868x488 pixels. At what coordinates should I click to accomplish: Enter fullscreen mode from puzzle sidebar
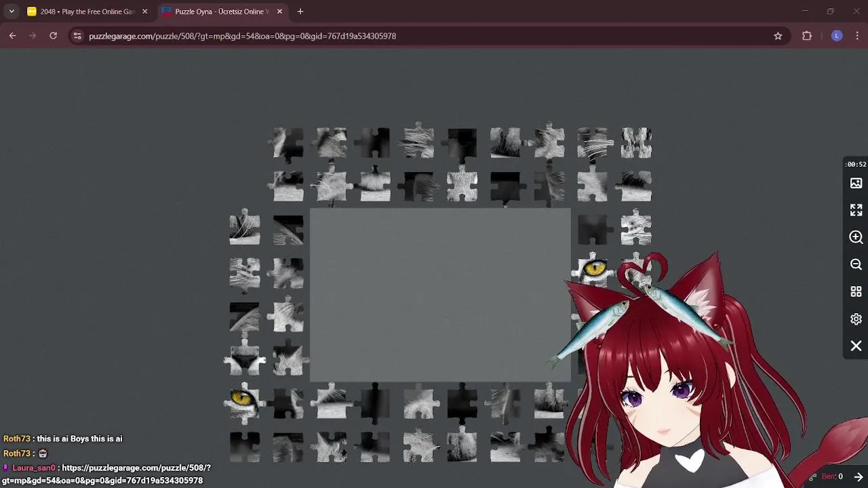pos(856,210)
